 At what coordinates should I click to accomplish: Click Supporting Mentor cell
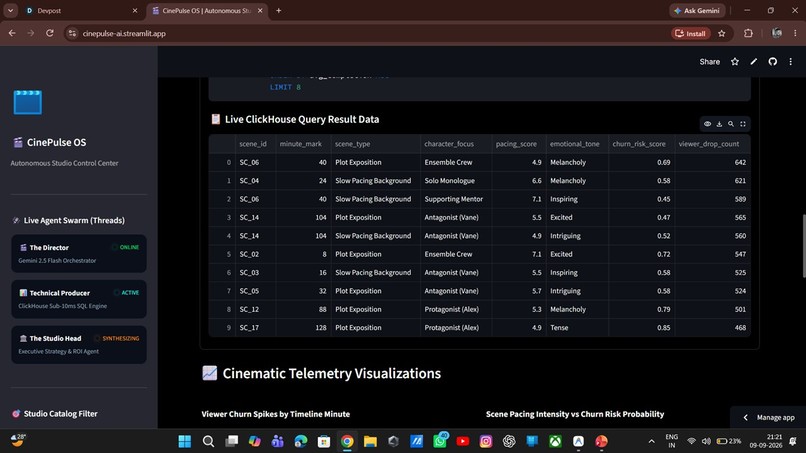[456, 199]
